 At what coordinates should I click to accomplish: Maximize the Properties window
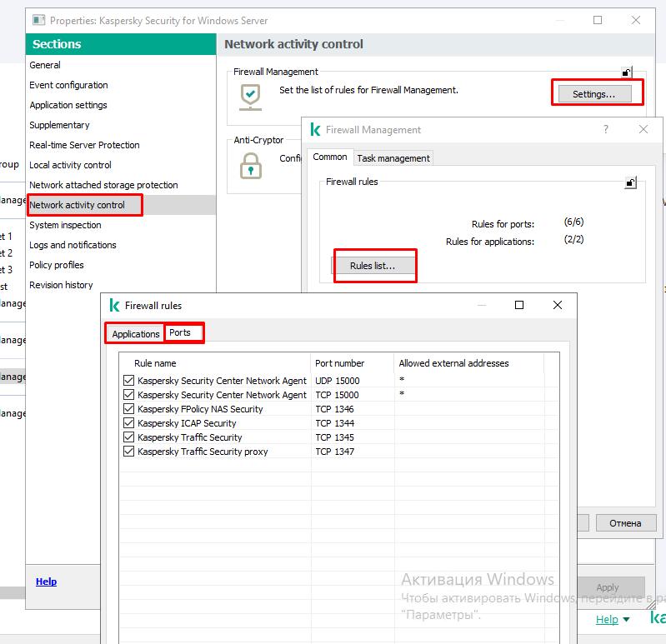(x=597, y=20)
